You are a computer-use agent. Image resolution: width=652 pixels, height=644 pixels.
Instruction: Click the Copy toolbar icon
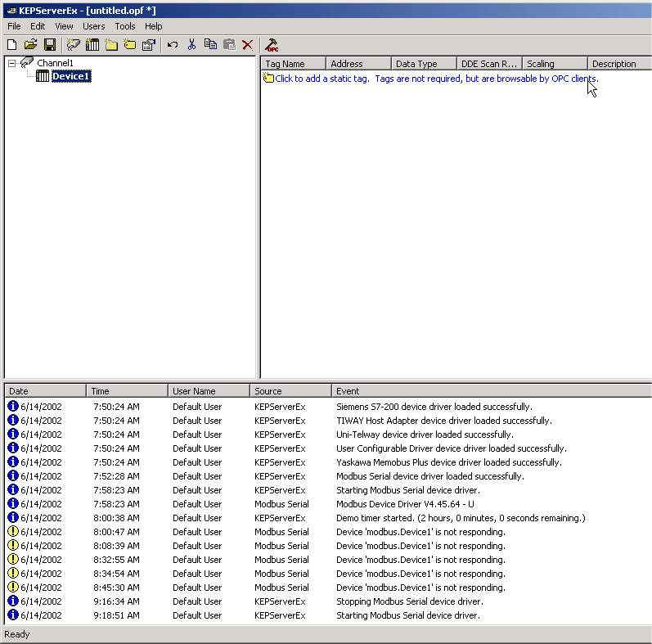(x=210, y=45)
